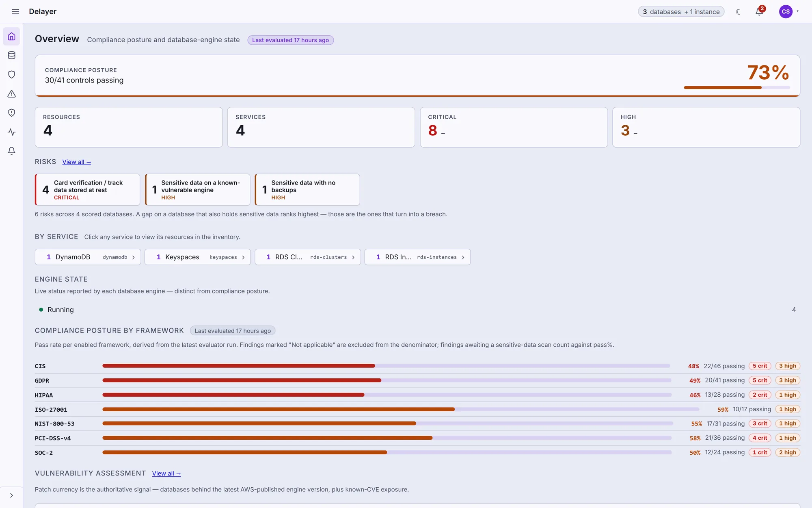Open the plain shield sidebar icon
Screen dimensions: 812x508
[x=11, y=74]
